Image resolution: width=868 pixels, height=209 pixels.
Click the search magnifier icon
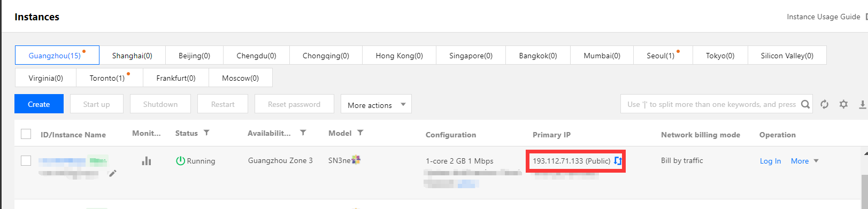(x=805, y=104)
